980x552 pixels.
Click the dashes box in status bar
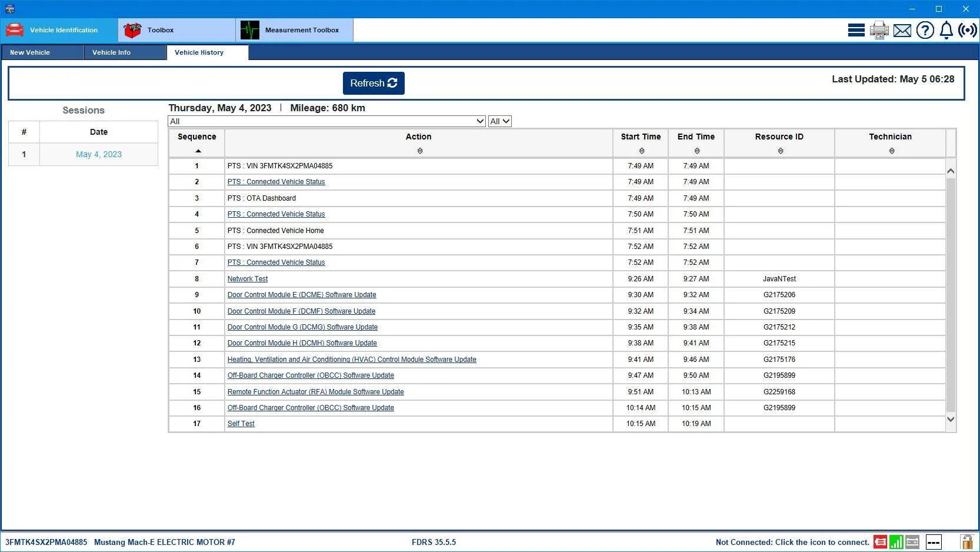click(934, 542)
